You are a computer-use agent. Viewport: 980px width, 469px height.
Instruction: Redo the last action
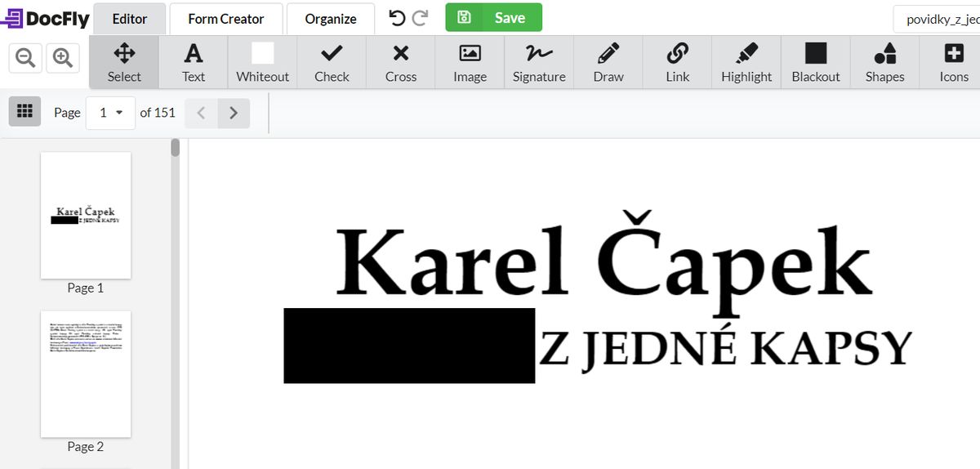[x=420, y=18]
